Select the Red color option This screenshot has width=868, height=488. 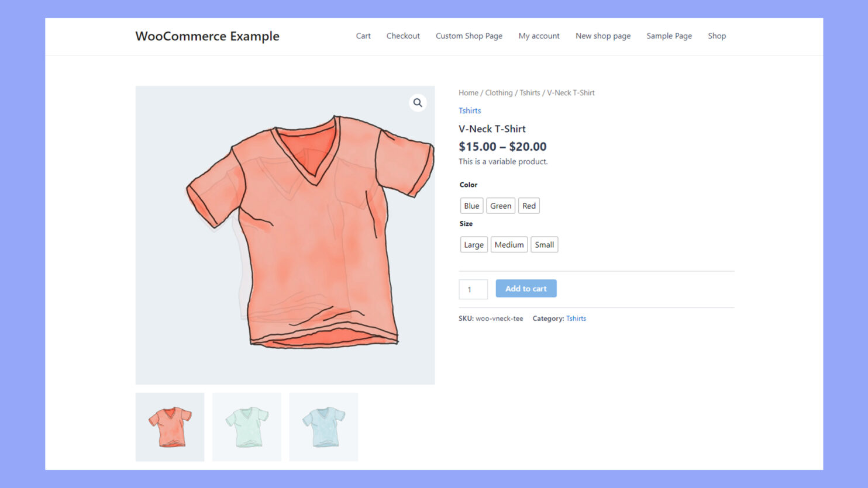point(529,205)
